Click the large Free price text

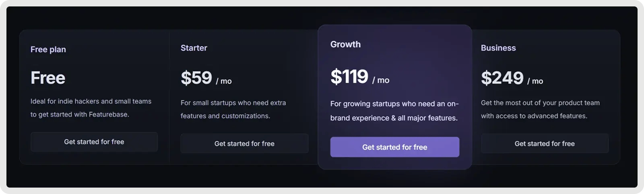[48, 78]
